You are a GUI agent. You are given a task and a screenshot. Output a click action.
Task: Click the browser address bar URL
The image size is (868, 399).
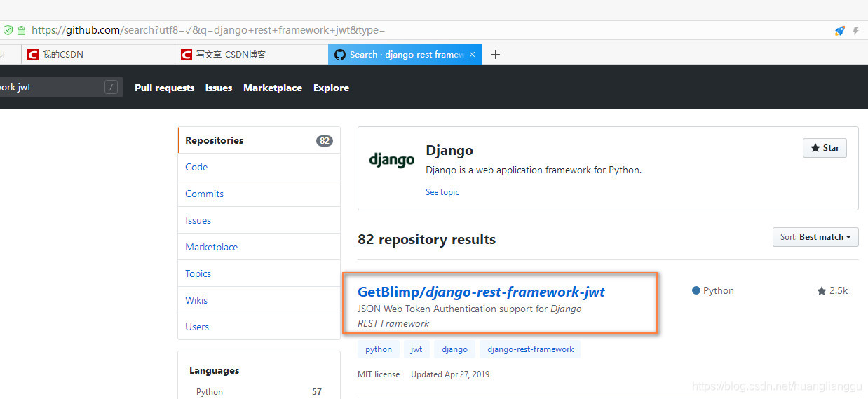208,30
